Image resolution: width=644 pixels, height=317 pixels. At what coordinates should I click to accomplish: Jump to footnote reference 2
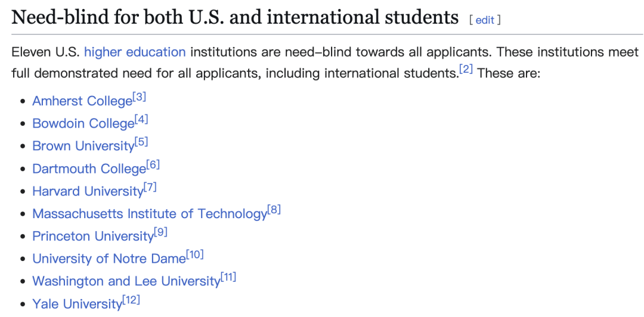pyautogui.click(x=466, y=70)
